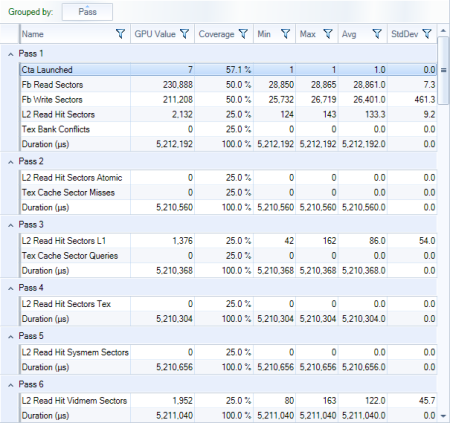The image size is (450, 423).
Task: Open the Coverage column filter icon
Action: click(243, 34)
